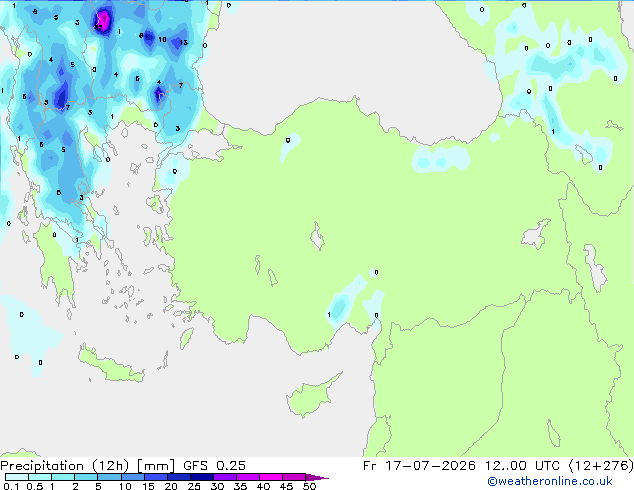Click the 2–5 mm legend color swatch
Viewport: 634px width, 490px height.
[86, 477]
